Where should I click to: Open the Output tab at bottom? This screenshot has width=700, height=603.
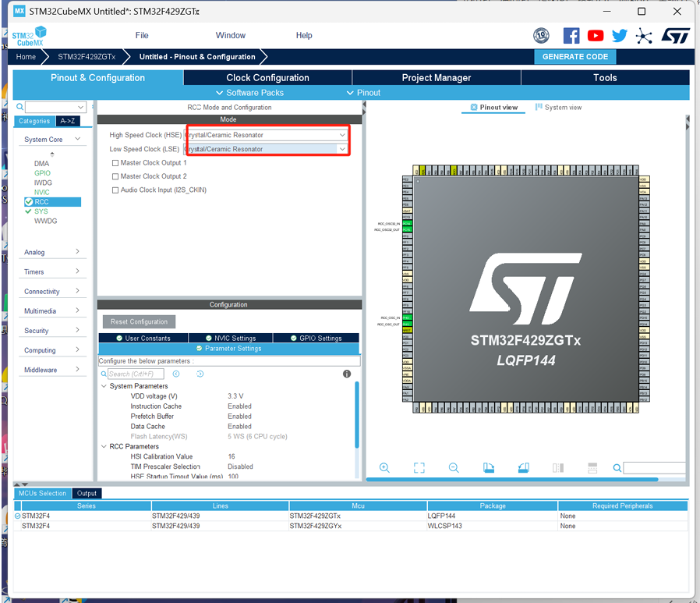tap(87, 493)
